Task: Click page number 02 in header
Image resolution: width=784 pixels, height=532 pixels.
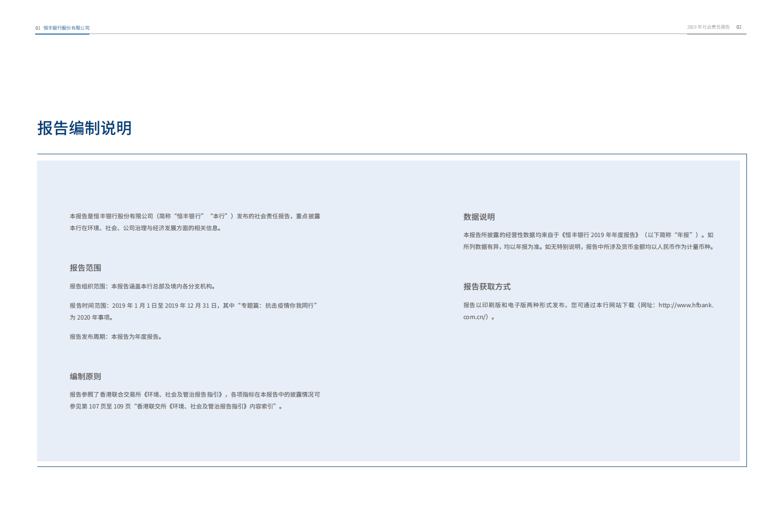Action: click(739, 27)
